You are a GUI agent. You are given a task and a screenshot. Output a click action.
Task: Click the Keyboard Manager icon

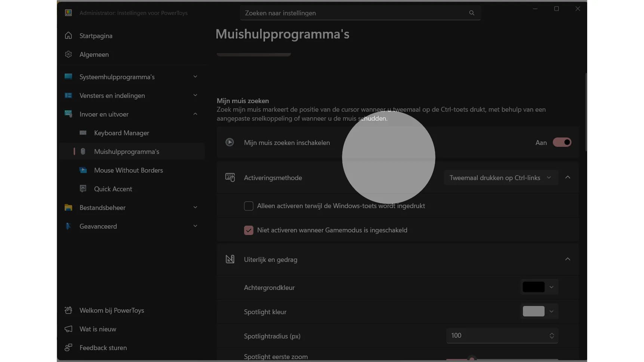tap(83, 133)
